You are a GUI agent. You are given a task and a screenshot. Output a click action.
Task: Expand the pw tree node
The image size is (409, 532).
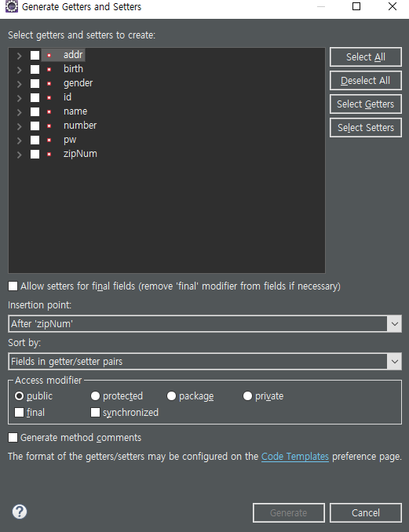pos(20,140)
